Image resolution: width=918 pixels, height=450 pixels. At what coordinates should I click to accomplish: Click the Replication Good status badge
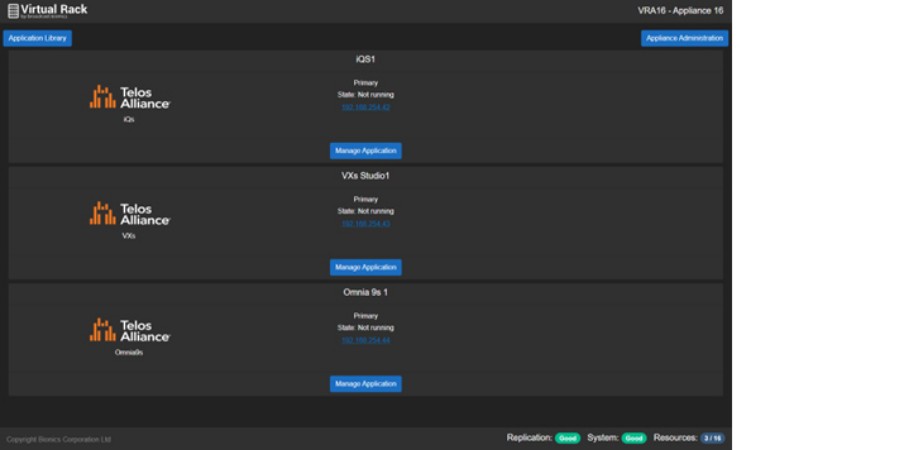point(567,438)
